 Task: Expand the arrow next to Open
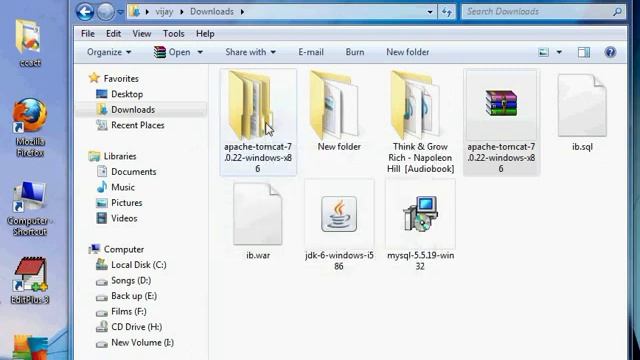point(200,52)
